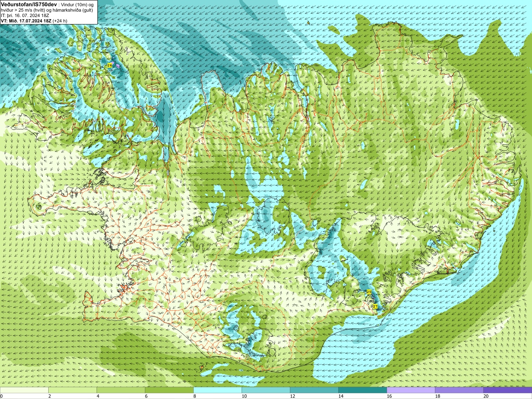Click the 14–16 m/s dark teal legend swatch

click(x=362, y=390)
